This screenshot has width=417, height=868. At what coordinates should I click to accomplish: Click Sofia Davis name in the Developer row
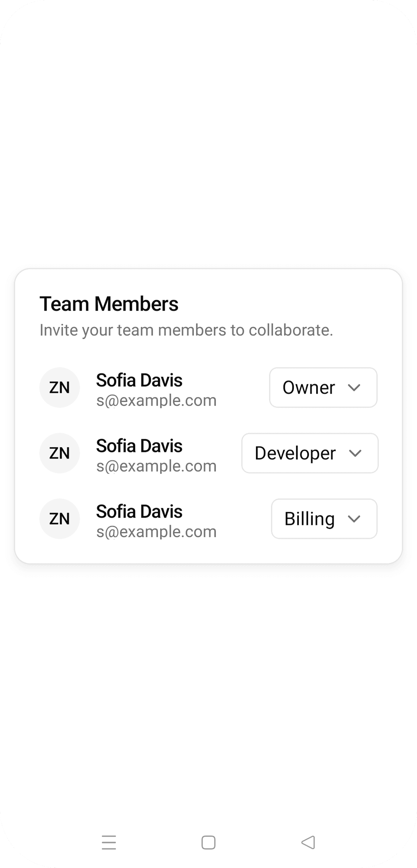[x=139, y=446]
